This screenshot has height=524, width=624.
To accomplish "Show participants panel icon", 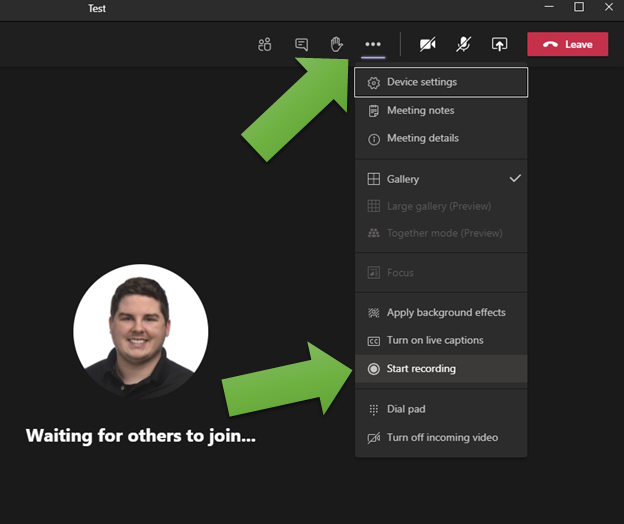I will click(265, 44).
